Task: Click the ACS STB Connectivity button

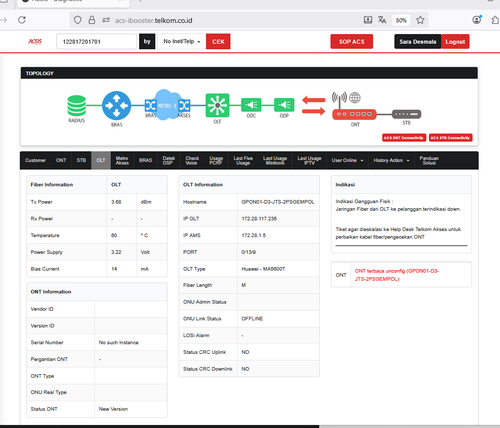Action: click(x=451, y=138)
